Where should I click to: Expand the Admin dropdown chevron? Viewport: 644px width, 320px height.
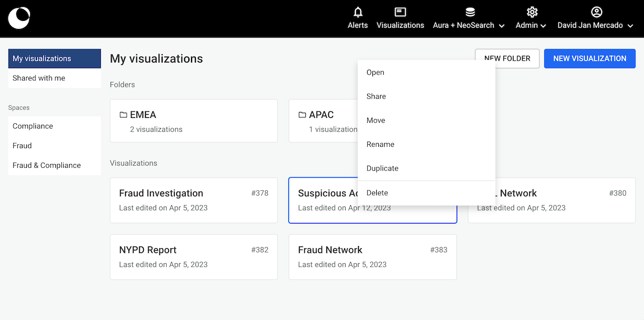click(x=544, y=26)
